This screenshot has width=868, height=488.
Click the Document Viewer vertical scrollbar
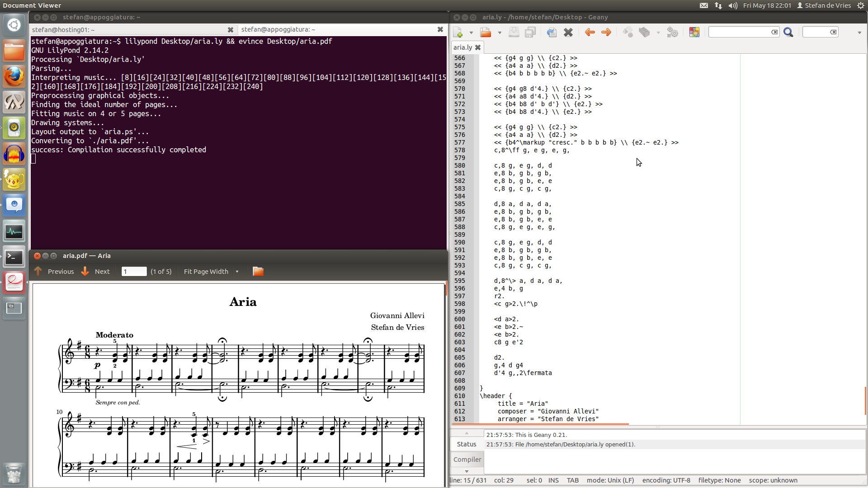[446, 288]
